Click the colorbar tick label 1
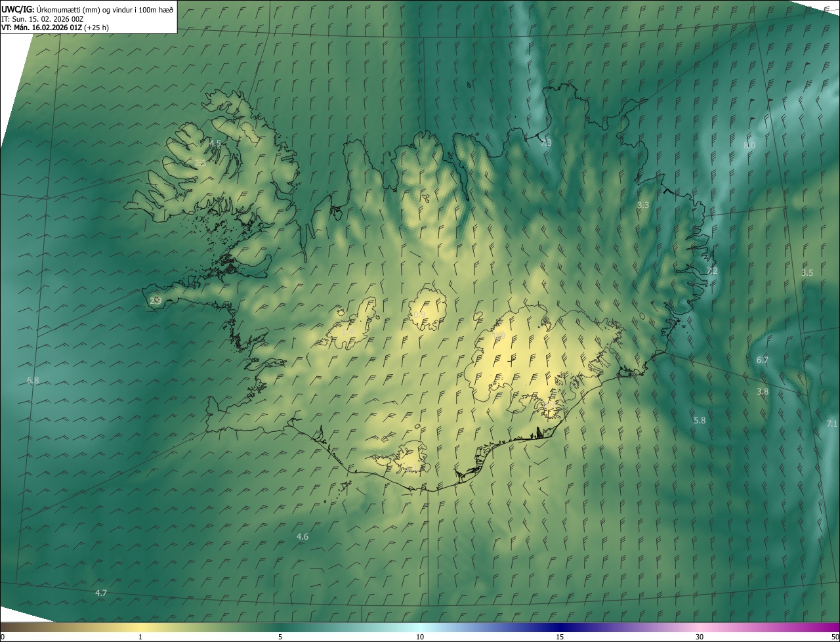The width and height of the screenshot is (840, 642). pos(140,637)
